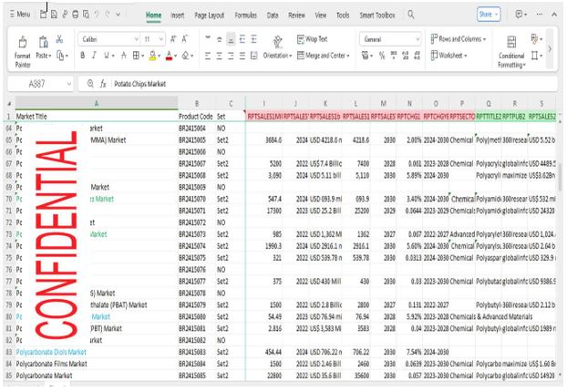
Task: Click the Paste button
Action: pos(44,47)
